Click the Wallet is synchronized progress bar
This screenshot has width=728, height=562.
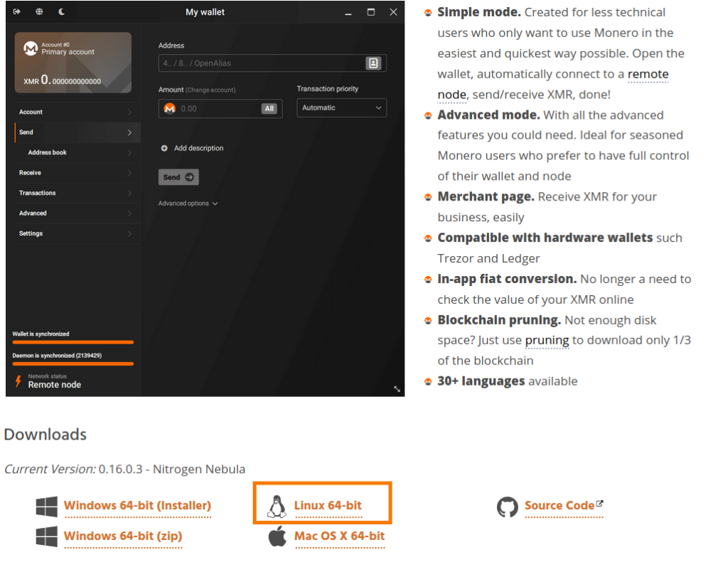pos(73,342)
